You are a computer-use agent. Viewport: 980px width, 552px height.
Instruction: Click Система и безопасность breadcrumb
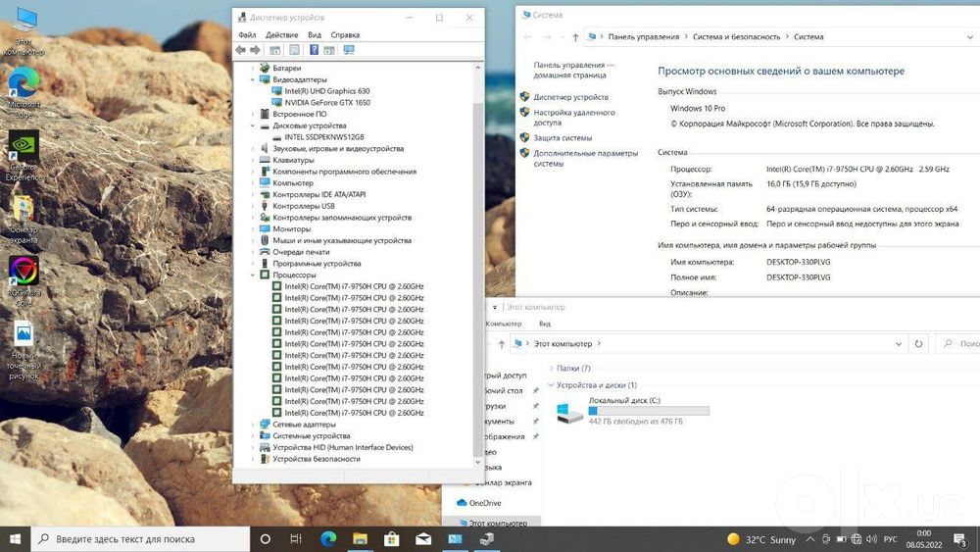point(736,37)
